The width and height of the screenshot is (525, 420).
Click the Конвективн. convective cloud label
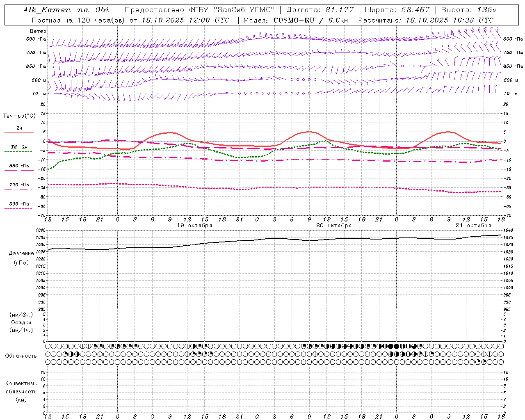pos(21,383)
